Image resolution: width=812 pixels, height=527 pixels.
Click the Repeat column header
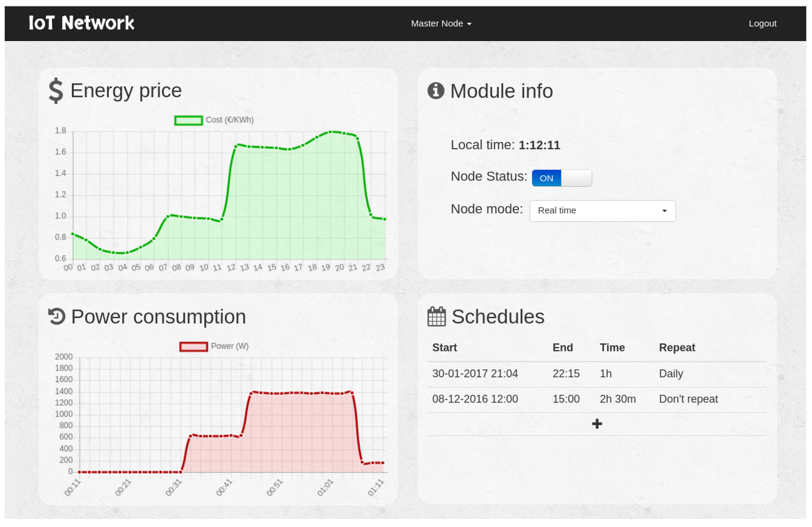[677, 348]
